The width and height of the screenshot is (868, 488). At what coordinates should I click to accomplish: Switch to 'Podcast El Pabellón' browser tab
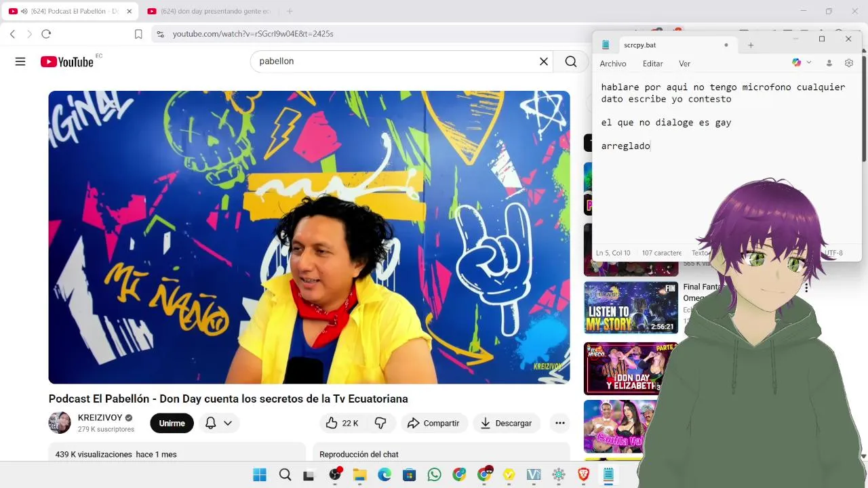click(x=70, y=12)
